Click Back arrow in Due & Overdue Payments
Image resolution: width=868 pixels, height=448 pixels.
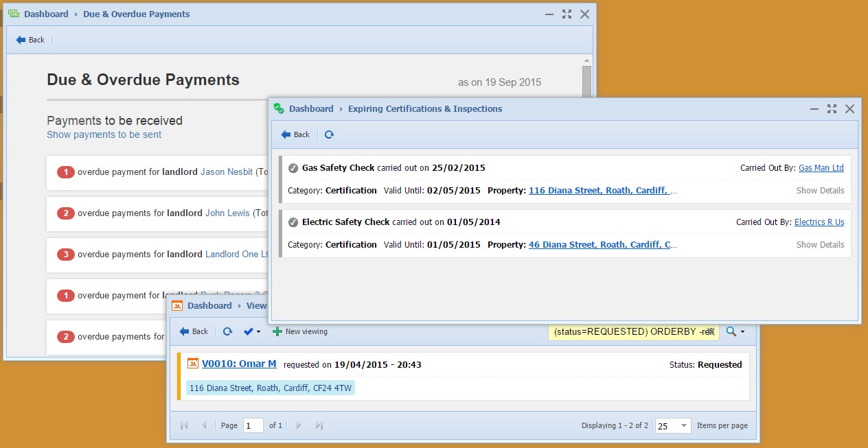30,40
